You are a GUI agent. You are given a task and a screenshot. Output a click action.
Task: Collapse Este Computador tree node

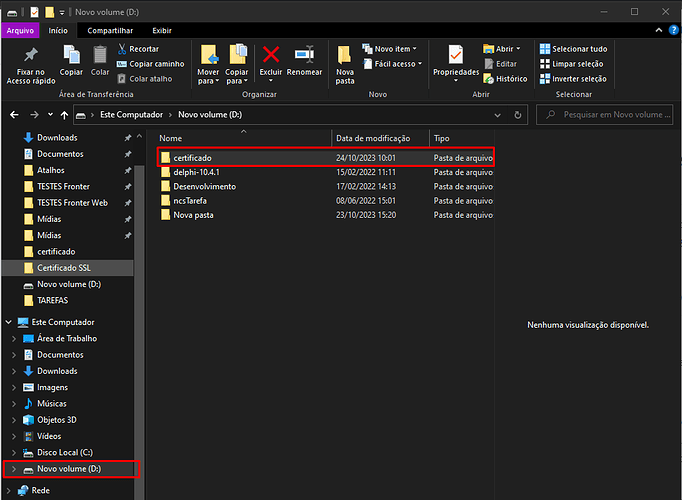pos(9,322)
